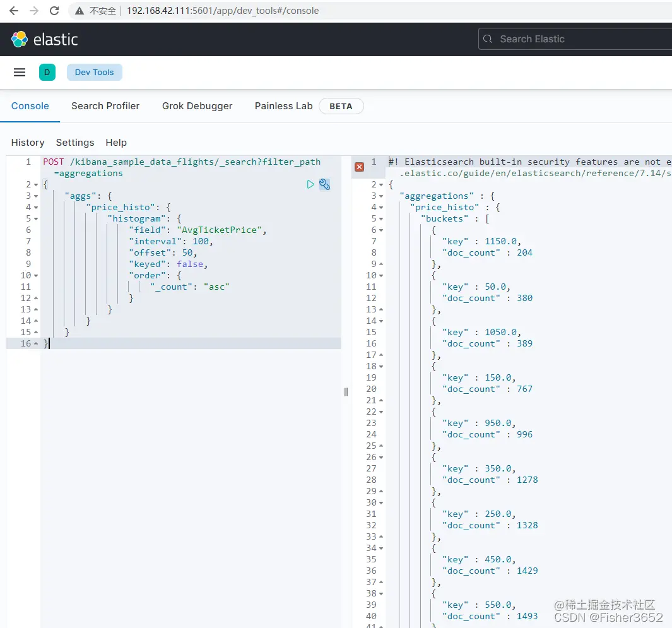Click the false value for "keyed"
The image size is (672, 628).
coord(190,264)
